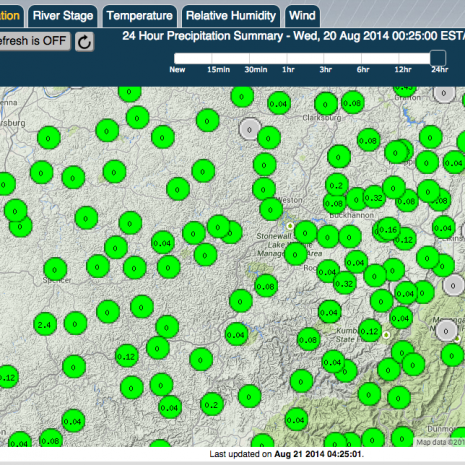Click the Buckhannon city label on map
Image resolution: width=465 pixels, height=465 pixels.
tap(352, 215)
